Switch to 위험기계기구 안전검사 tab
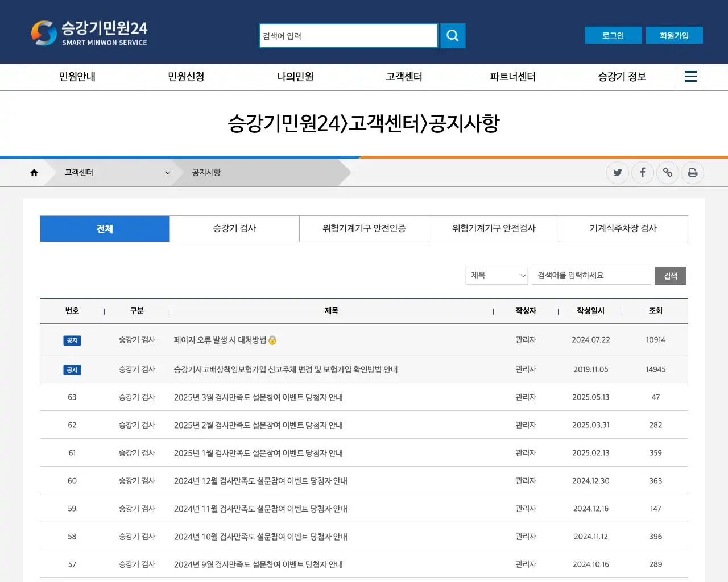This screenshot has height=582, width=728. click(494, 228)
